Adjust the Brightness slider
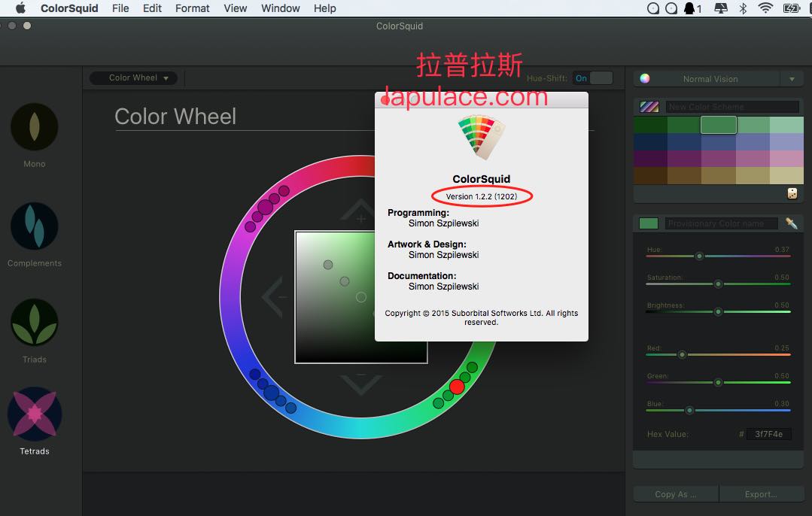This screenshot has width=812, height=516. click(x=718, y=311)
